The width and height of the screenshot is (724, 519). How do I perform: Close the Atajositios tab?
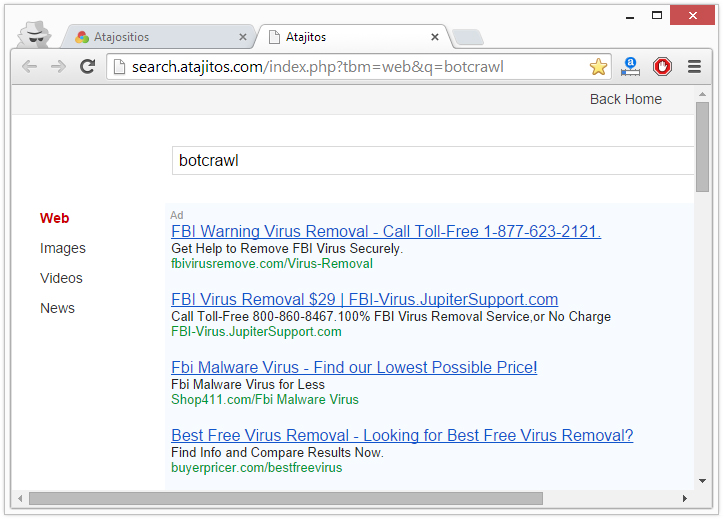tap(243, 37)
